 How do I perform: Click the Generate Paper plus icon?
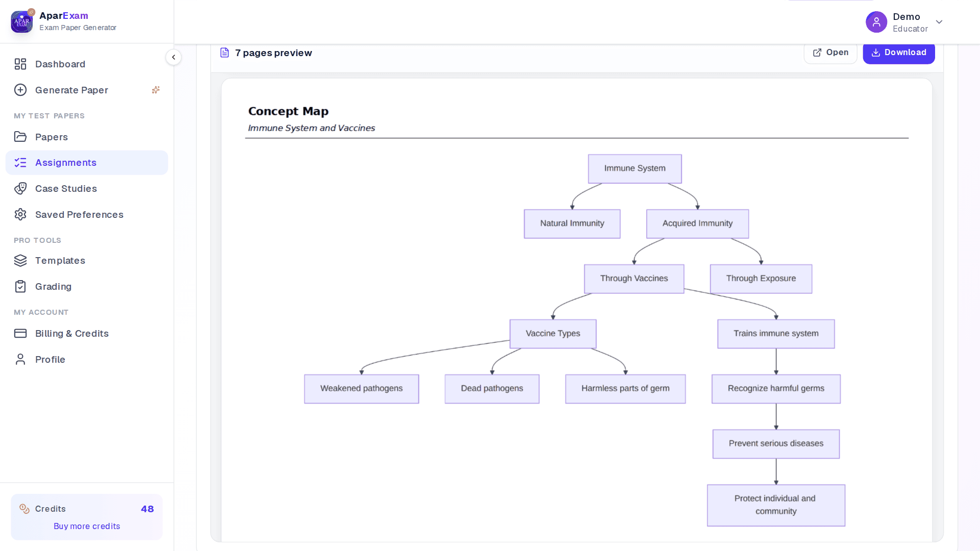(x=20, y=90)
